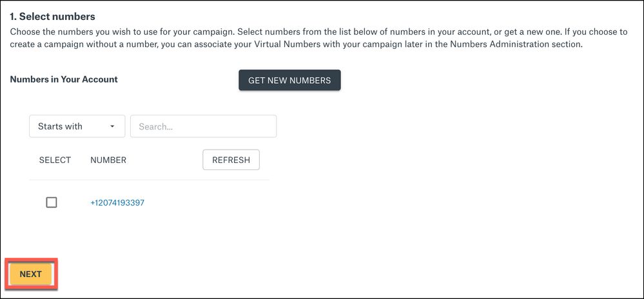
Task: Click the 'Starts with' label text
Action: pos(60,126)
